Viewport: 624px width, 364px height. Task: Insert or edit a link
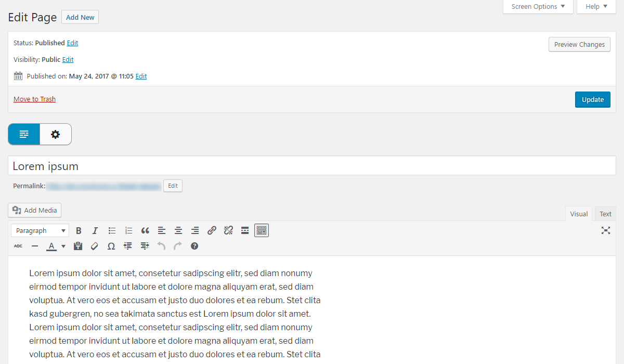pyautogui.click(x=212, y=230)
